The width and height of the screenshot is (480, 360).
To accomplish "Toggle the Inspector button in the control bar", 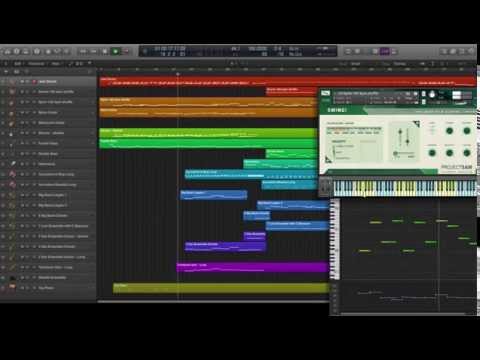I will (17, 52).
